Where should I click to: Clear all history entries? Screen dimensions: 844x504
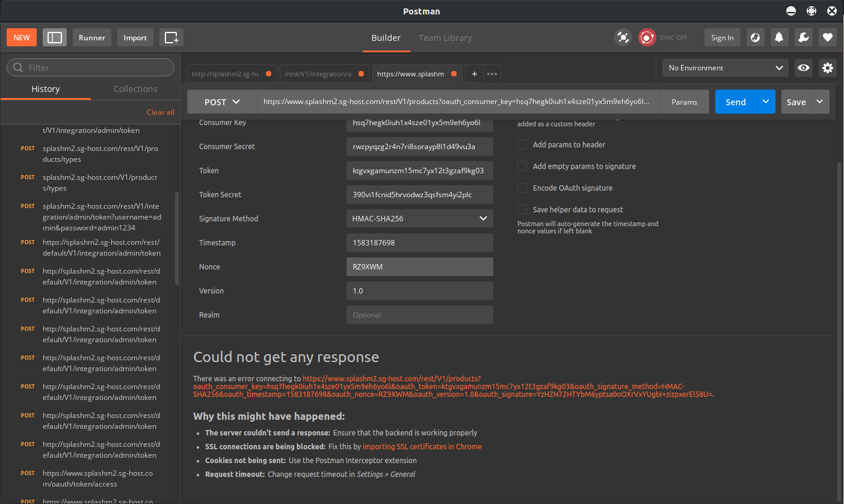161,112
